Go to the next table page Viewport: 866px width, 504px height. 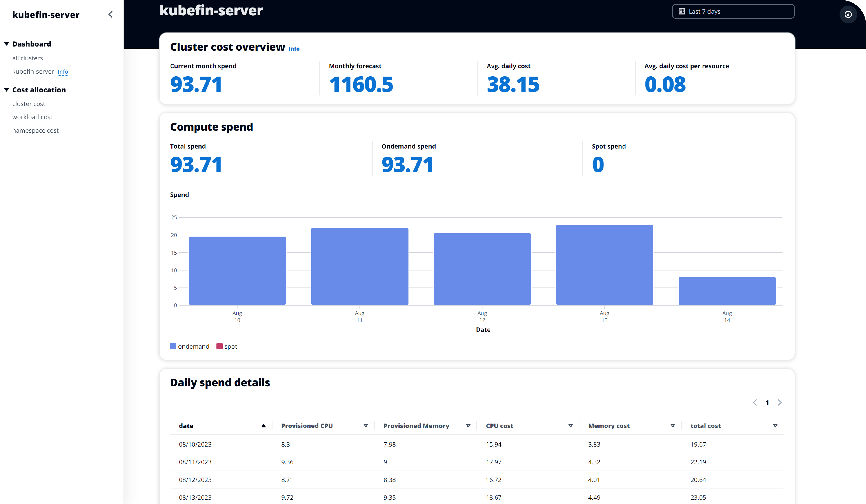pyautogui.click(x=779, y=402)
